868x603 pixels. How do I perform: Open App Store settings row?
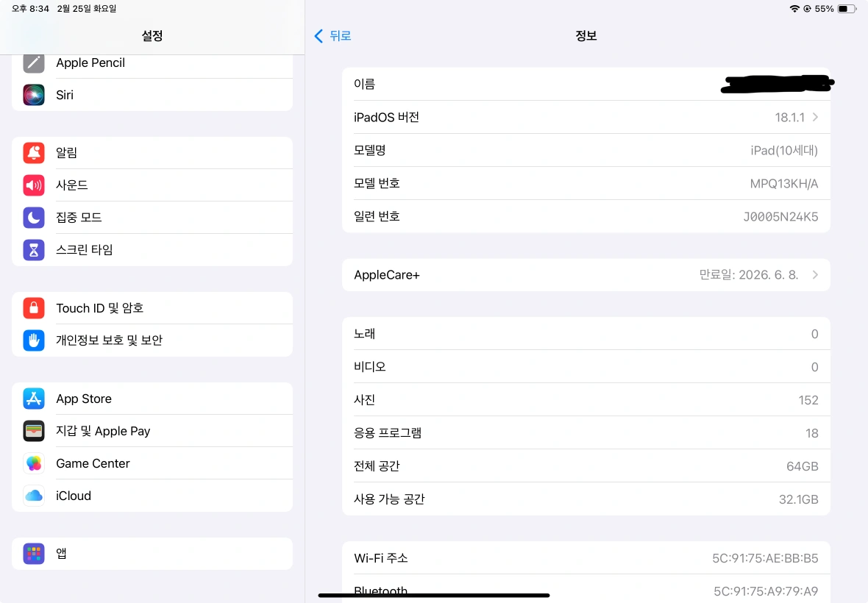152,399
